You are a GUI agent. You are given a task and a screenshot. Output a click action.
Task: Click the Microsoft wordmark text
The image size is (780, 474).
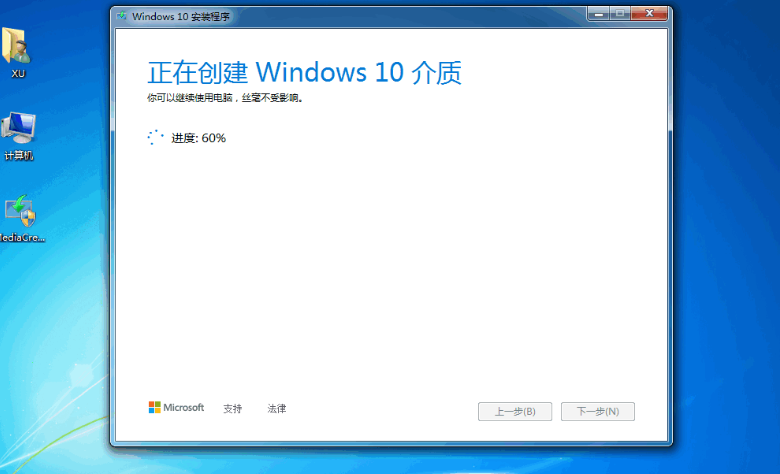coord(184,408)
